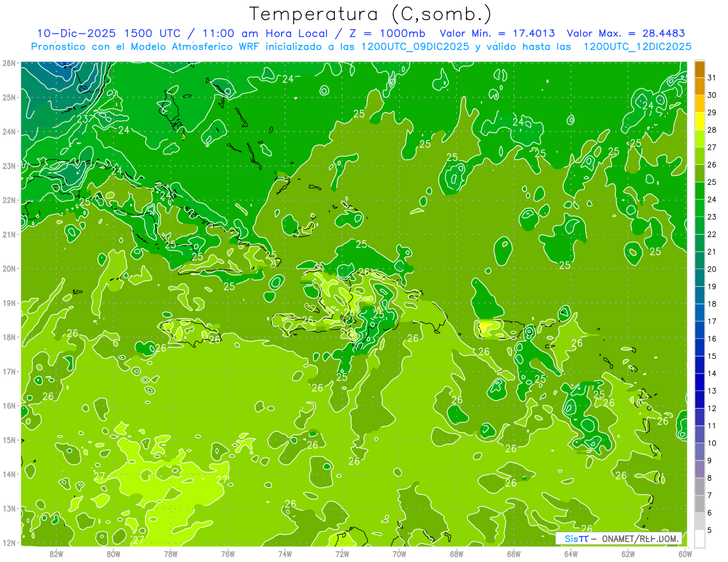728x562 pixels.
Task: Click the gold swatch between 29 and 30
Action: coord(699,104)
